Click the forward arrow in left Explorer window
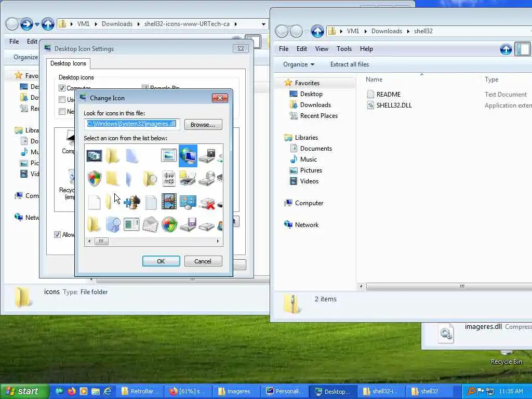The height and width of the screenshot is (399, 532). (26, 24)
